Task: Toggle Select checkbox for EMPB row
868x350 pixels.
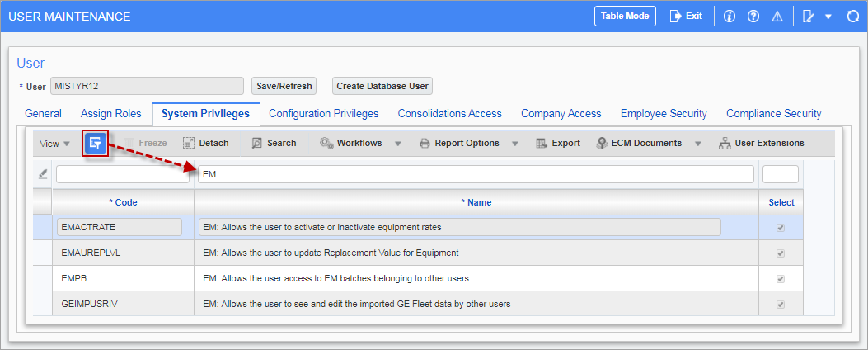Action: (x=780, y=278)
